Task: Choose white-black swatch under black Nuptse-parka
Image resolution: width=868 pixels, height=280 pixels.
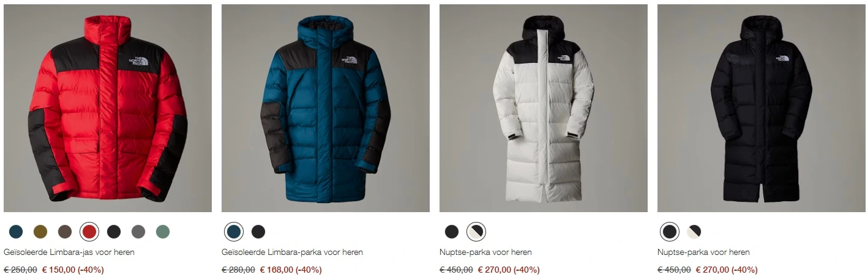Action: point(694,232)
